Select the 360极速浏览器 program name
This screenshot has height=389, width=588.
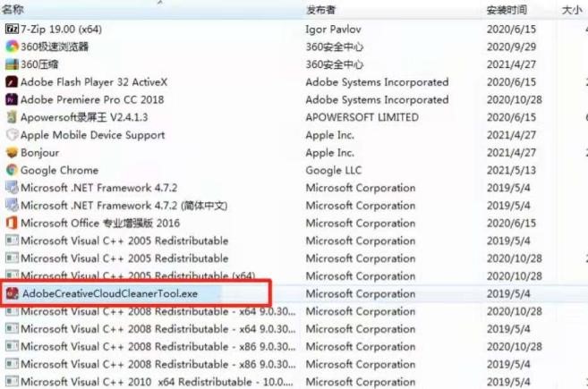[x=55, y=47]
